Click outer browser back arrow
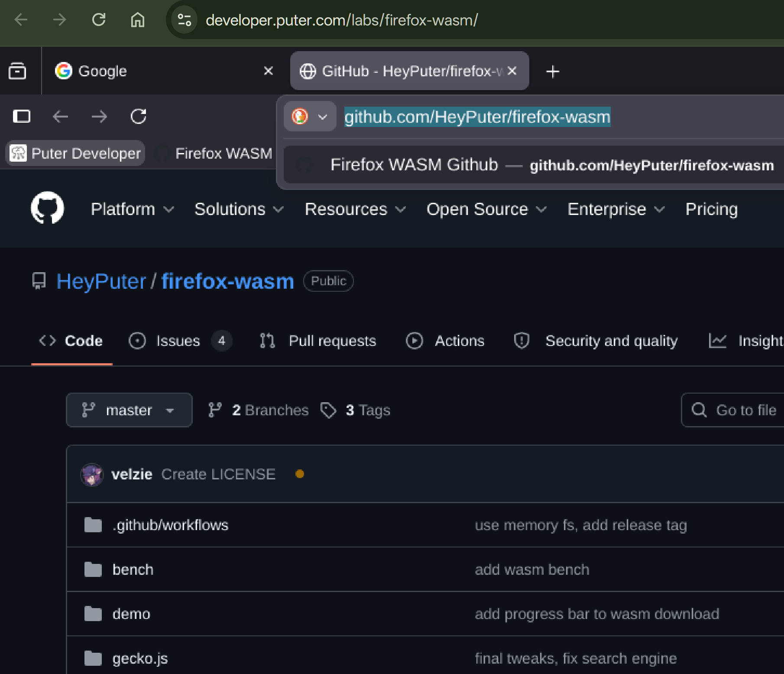Image resolution: width=784 pixels, height=674 pixels. click(x=21, y=20)
